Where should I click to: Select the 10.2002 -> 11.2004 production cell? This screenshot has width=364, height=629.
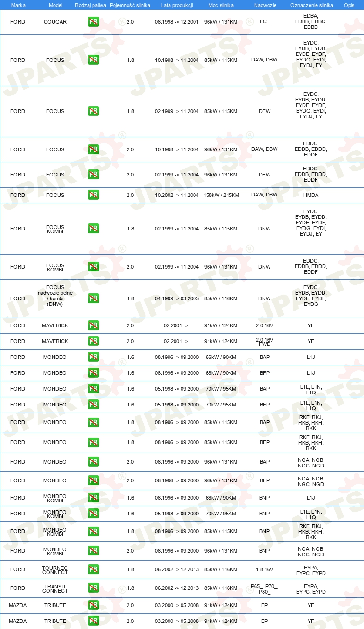pyautogui.click(x=177, y=195)
